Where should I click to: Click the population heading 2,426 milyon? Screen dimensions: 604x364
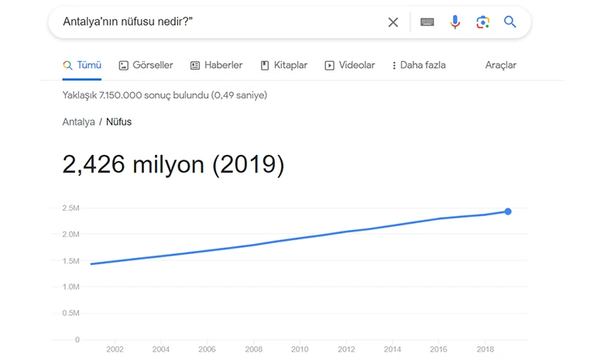click(173, 164)
